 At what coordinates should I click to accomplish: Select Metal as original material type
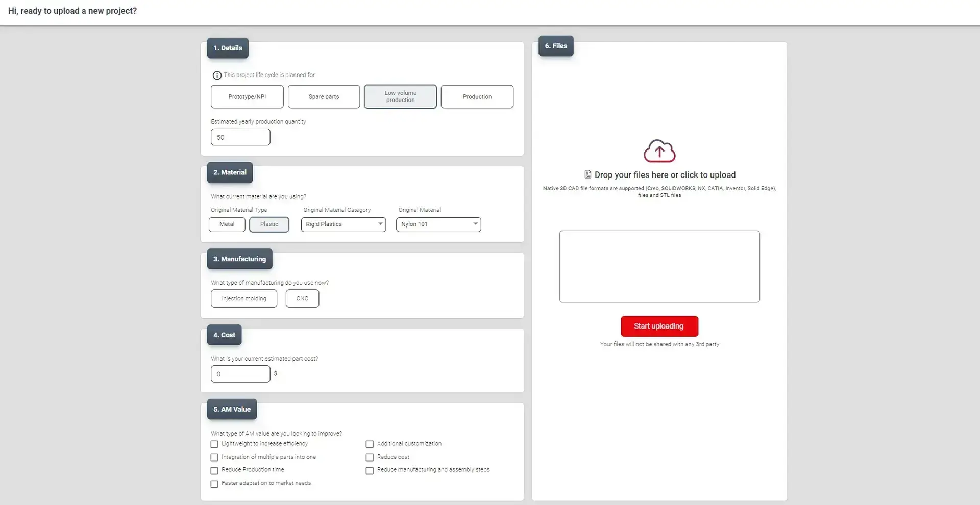(x=227, y=224)
